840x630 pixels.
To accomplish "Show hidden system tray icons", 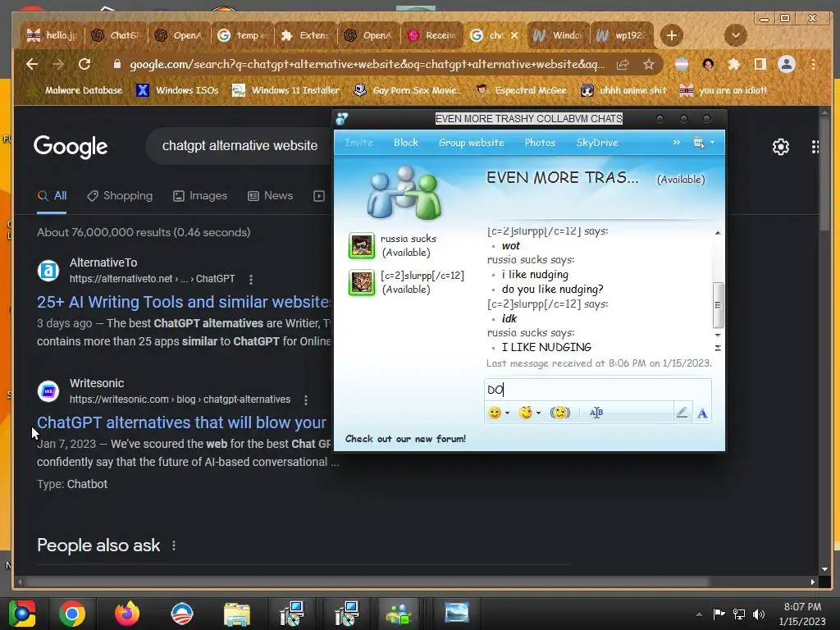I will click(x=699, y=614).
